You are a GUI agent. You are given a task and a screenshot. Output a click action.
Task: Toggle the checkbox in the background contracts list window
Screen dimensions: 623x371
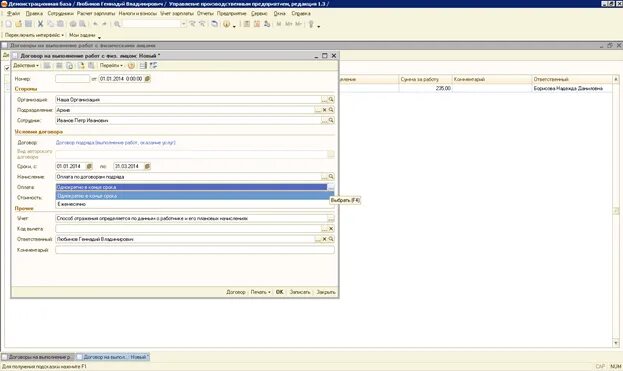click(x=7, y=68)
